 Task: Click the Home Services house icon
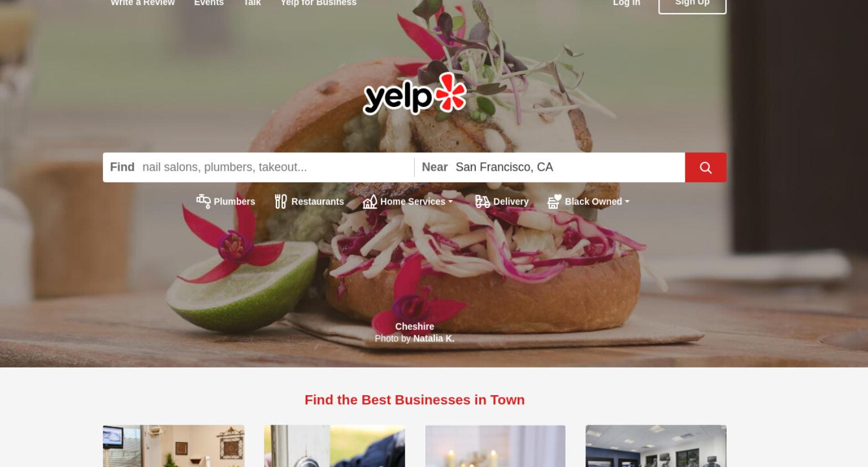pyautogui.click(x=370, y=201)
